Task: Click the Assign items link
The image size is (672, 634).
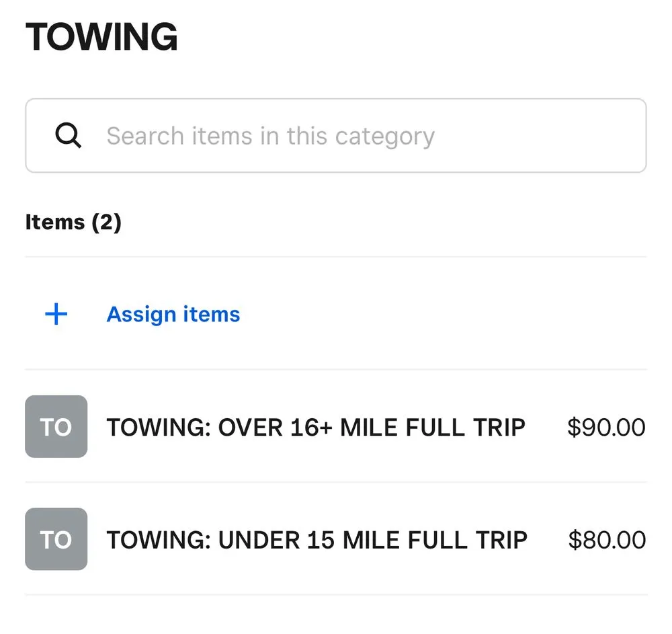Action: point(173,314)
